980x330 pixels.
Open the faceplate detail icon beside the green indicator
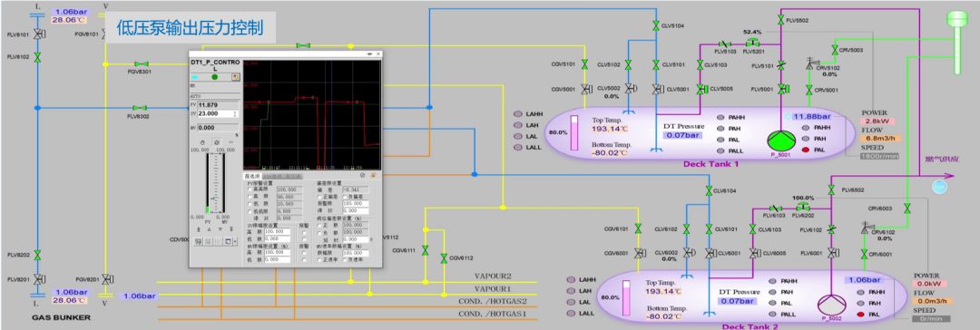pyautogui.click(x=236, y=77)
